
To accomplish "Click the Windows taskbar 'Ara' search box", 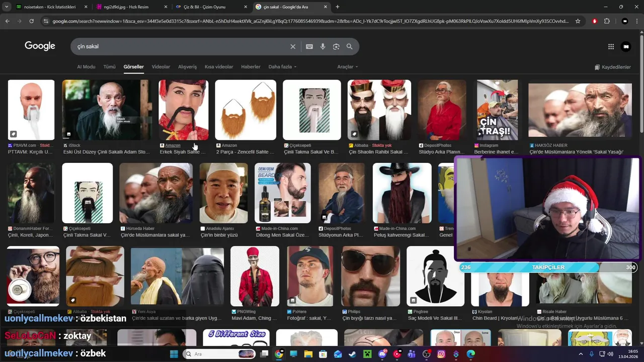I will pyautogui.click(x=219, y=354).
